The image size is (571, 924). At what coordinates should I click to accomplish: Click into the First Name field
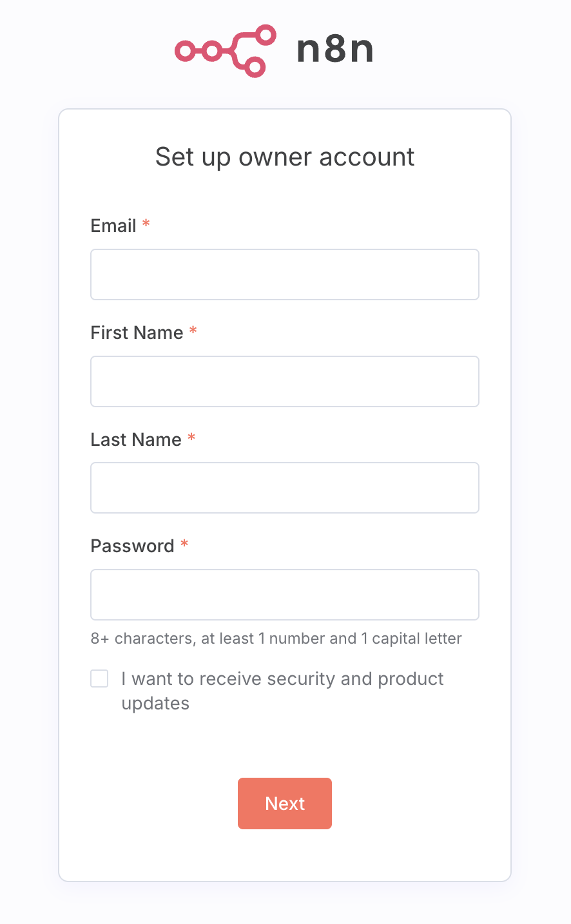[x=285, y=381]
